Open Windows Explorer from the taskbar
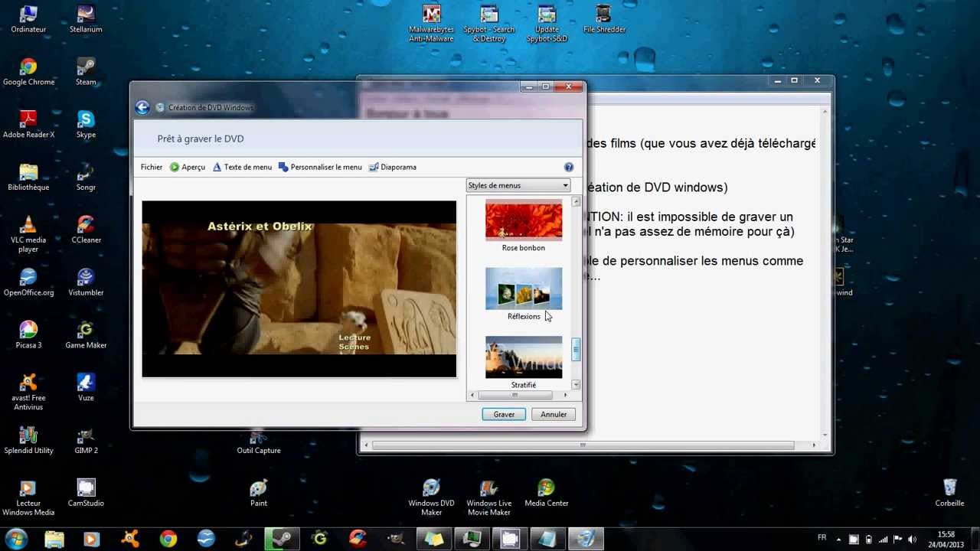 54,540
